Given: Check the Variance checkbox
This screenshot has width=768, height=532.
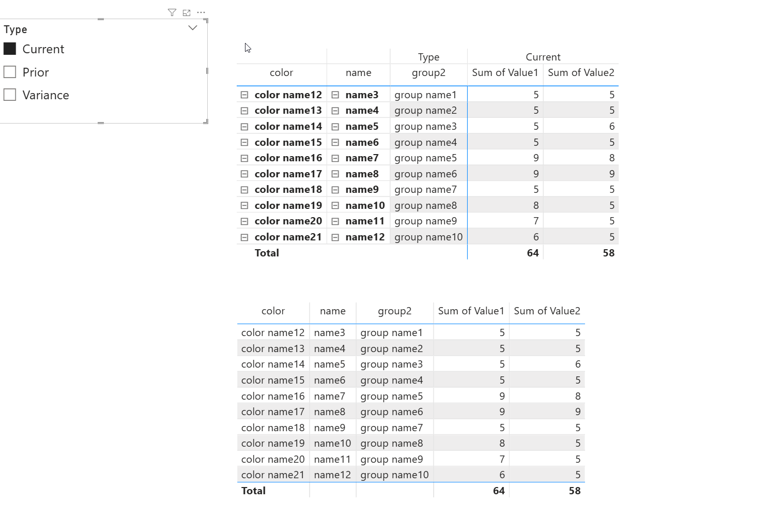Looking at the screenshot, I should [10, 95].
